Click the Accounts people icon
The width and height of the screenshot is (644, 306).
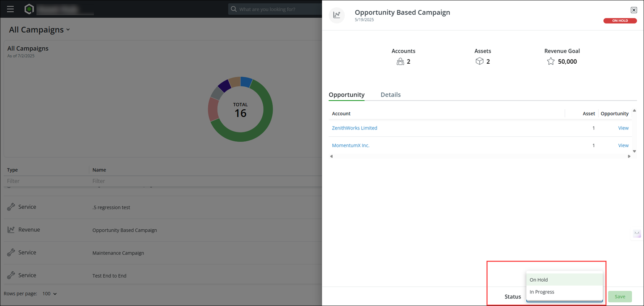(400, 62)
